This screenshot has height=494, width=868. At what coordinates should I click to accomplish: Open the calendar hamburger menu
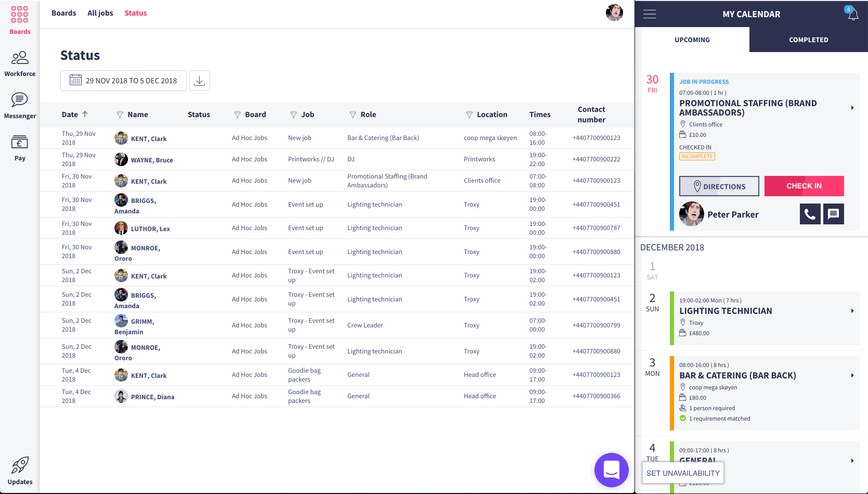tap(650, 14)
